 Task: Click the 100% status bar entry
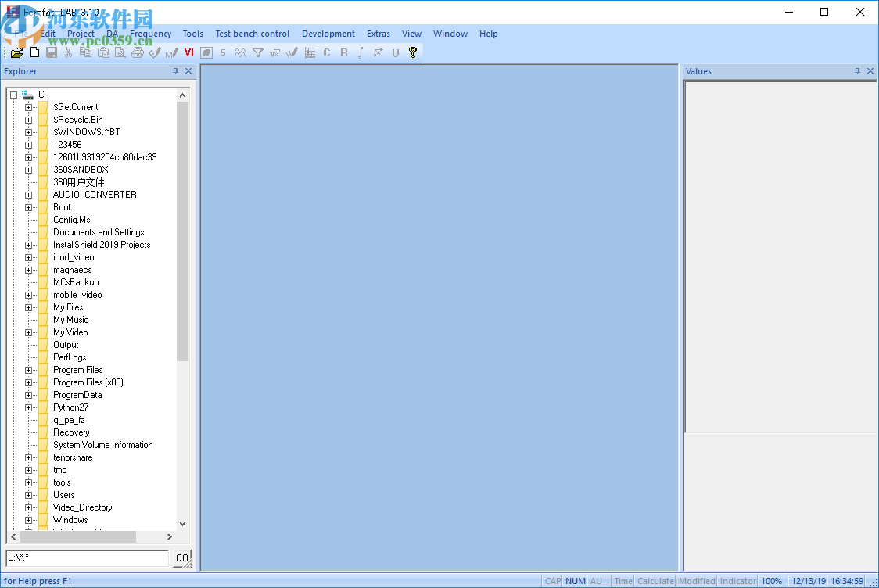point(771,581)
